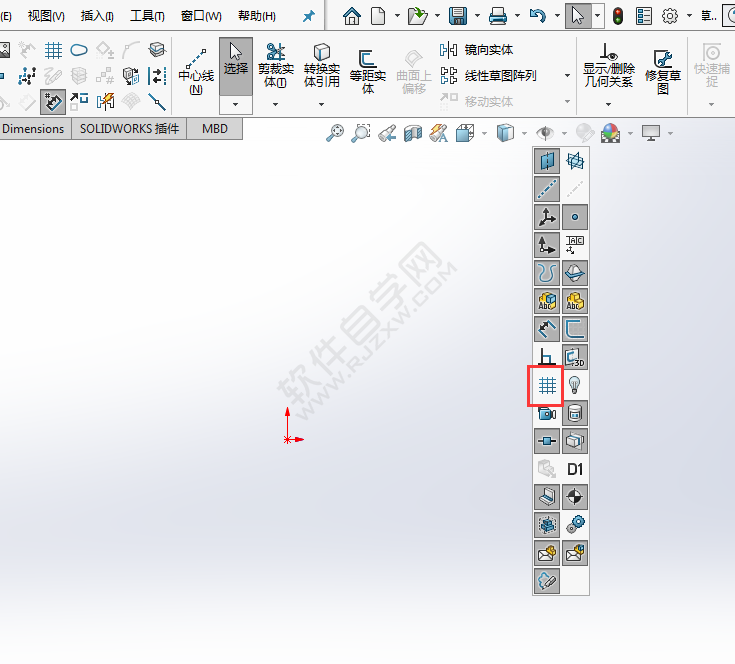Expand the Trim Entities dropdown arrow

point(275,104)
